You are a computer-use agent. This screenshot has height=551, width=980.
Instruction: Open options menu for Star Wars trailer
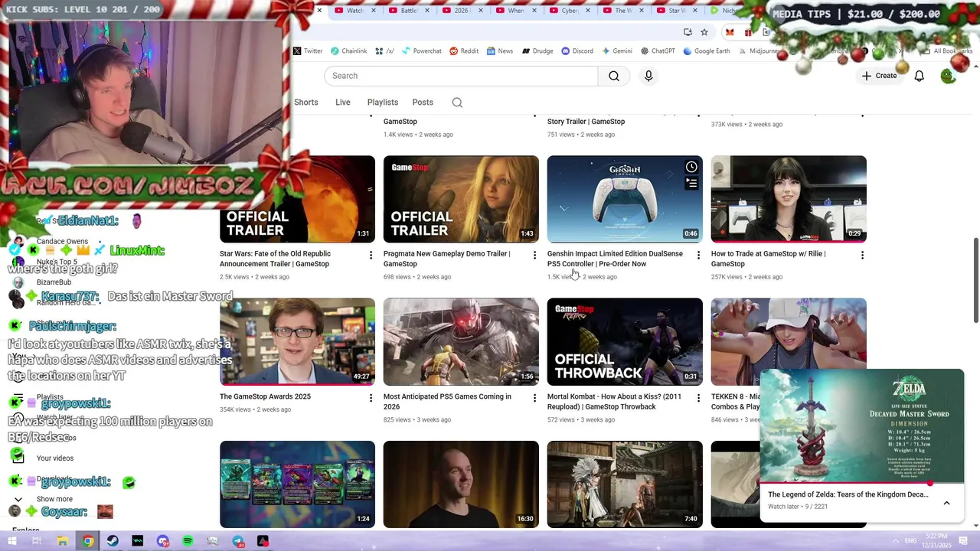371,255
